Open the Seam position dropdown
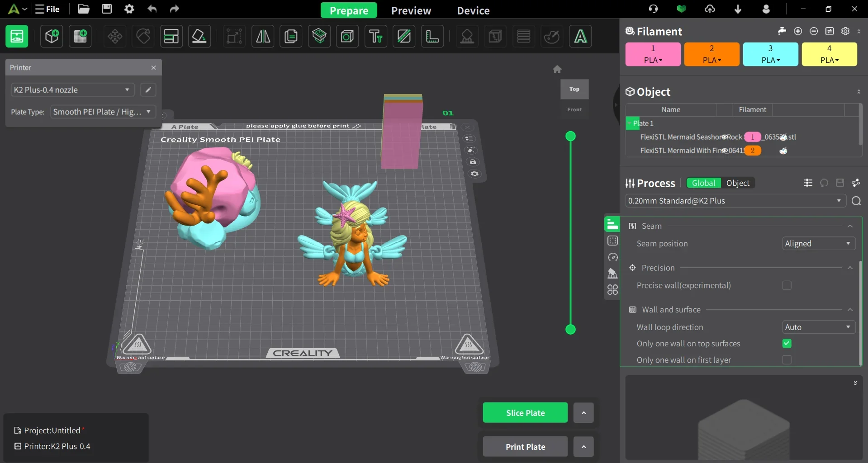The image size is (868, 463). (818, 243)
